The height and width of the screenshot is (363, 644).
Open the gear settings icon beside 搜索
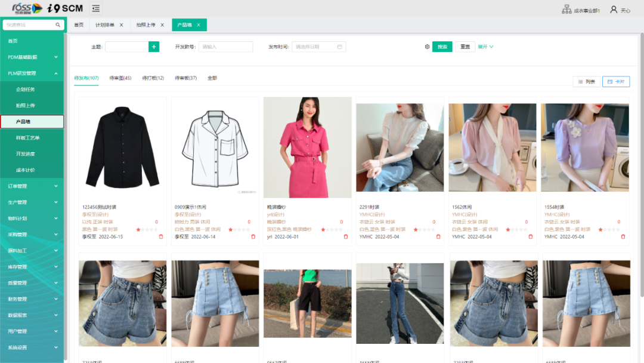(427, 47)
